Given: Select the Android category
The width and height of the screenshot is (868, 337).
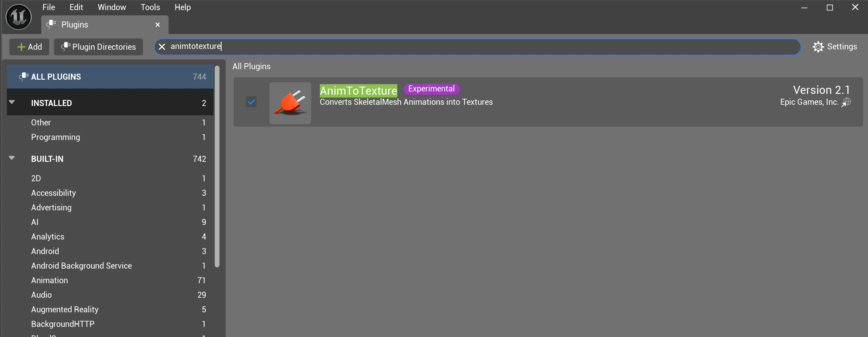Looking at the screenshot, I should click(x=110, y=251).
